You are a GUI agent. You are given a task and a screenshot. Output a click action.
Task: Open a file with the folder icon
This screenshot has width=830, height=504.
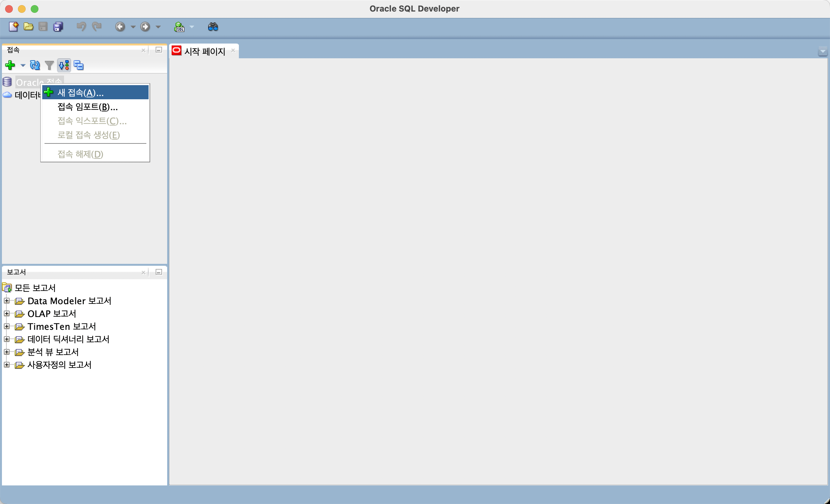(x=28, y=27)
